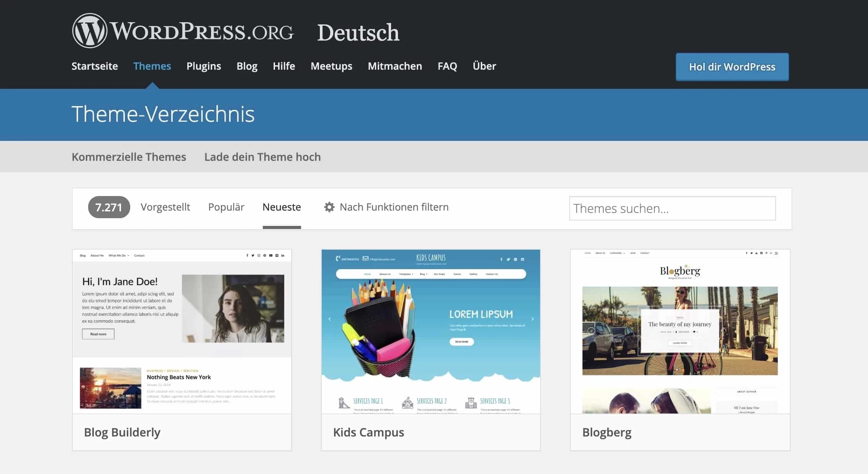Open the "Lade dein Theme hoch" link
868x474 pixels.
[262, 157]
